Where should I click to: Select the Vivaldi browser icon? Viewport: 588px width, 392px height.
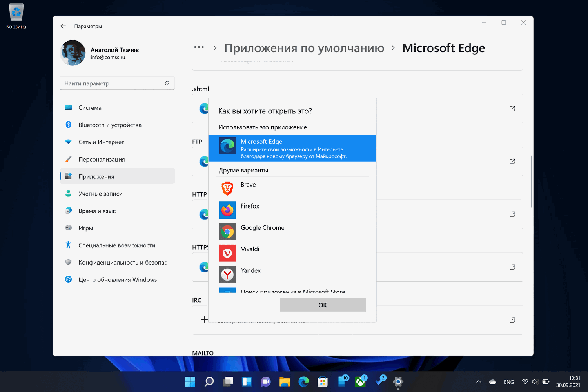(x=227, y=253)
